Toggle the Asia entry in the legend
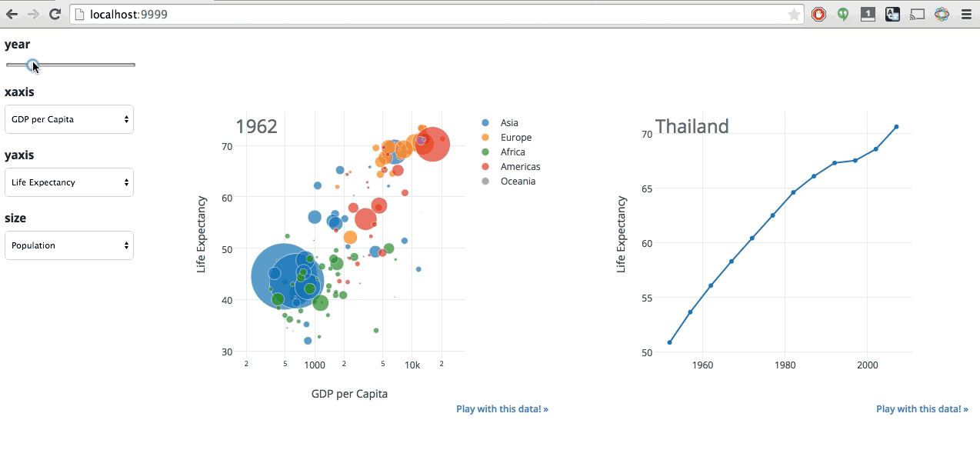This screenshot has width=980, height=460. point(508,122)
